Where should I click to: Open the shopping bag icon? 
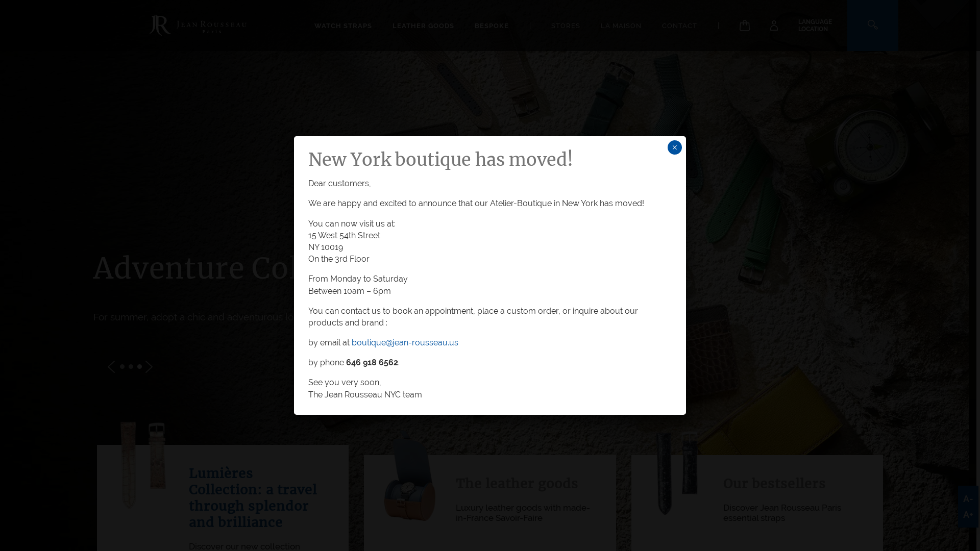click(x=744, y=25)
